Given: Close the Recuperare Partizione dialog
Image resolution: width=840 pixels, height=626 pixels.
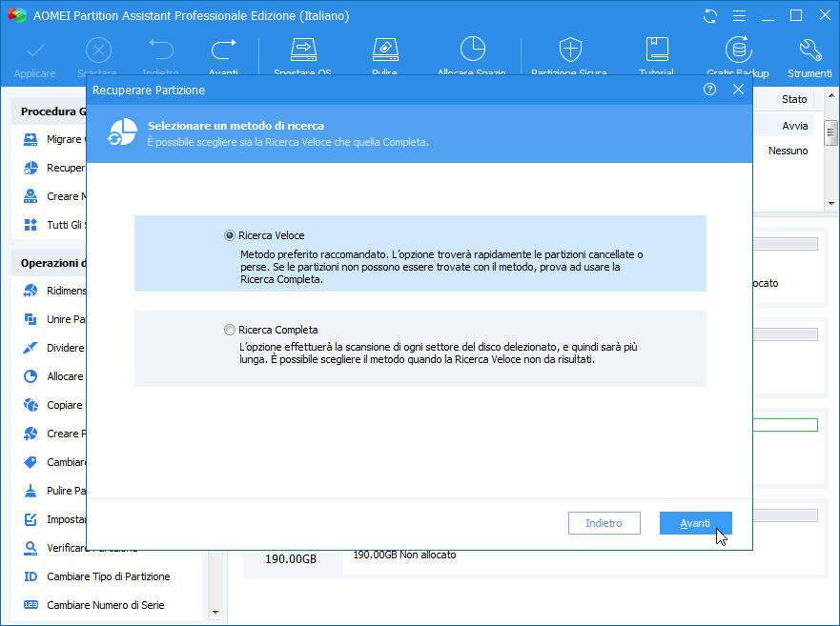Looking at the screenshot, I should tap(738, 90).
